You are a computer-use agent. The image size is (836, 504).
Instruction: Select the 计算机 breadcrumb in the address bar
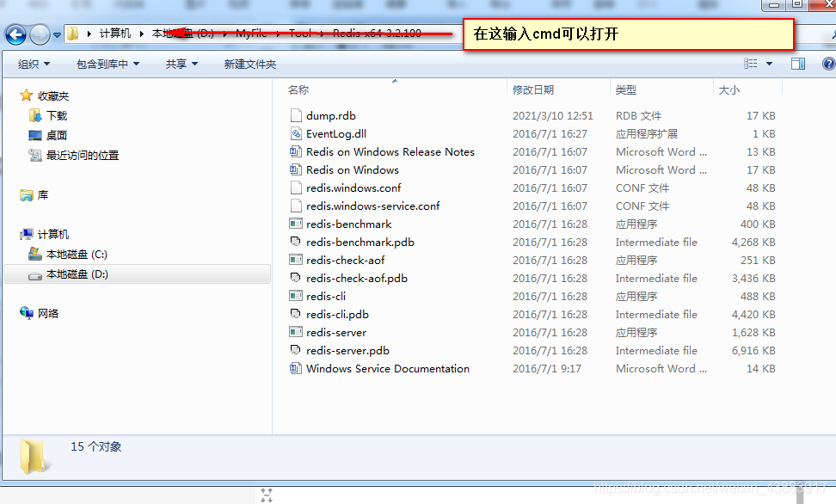(114, 34)
